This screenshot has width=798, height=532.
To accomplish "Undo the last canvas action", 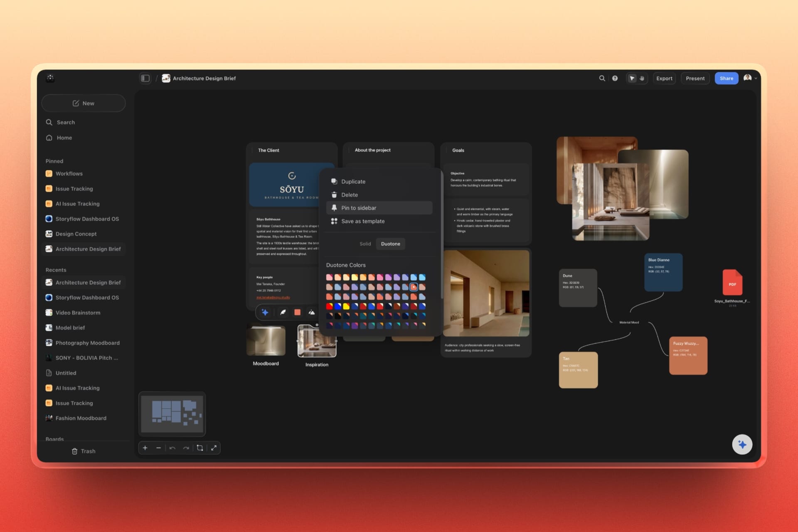I will pyautogui.click(x=172, y=448).
